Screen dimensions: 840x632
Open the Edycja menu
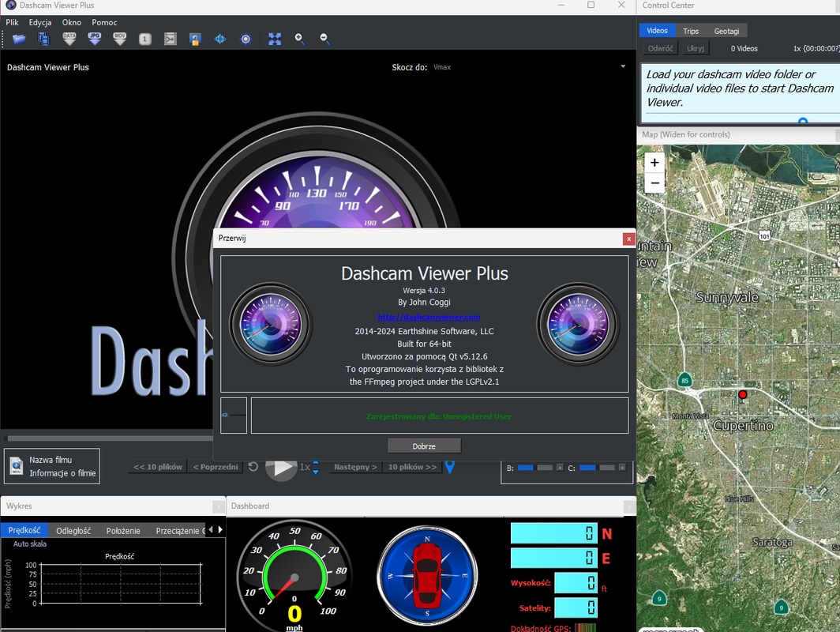pyautogui.click(x=40, y=22)
